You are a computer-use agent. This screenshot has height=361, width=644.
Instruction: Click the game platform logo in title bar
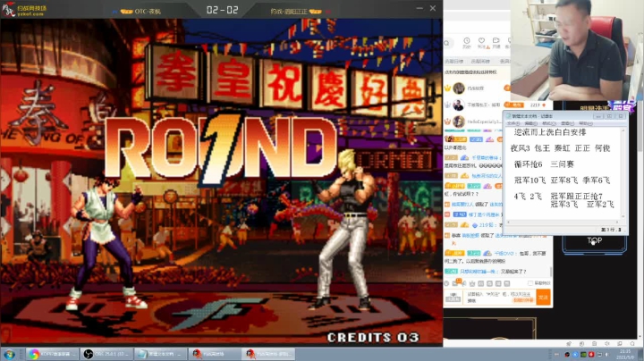24,10
